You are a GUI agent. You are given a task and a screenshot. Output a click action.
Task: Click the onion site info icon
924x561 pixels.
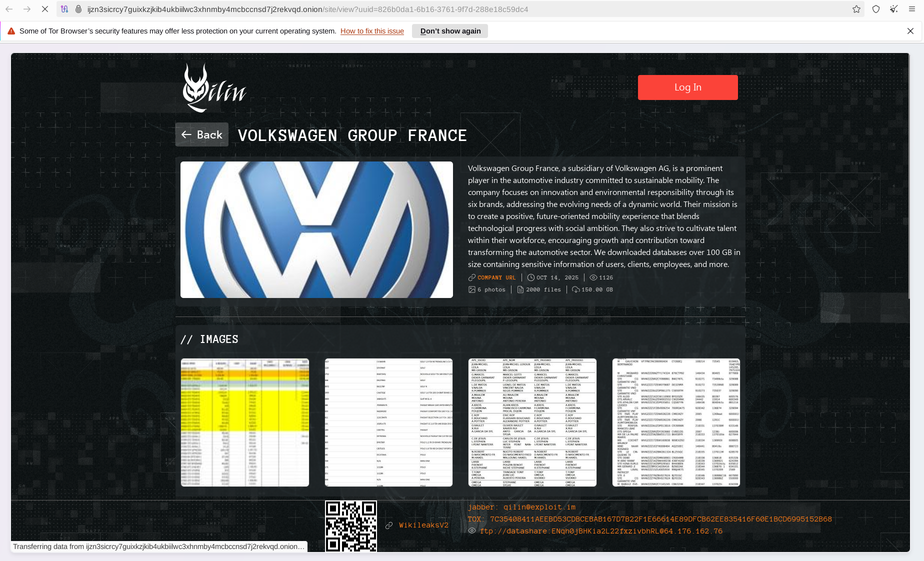click(x=78, y=9)
